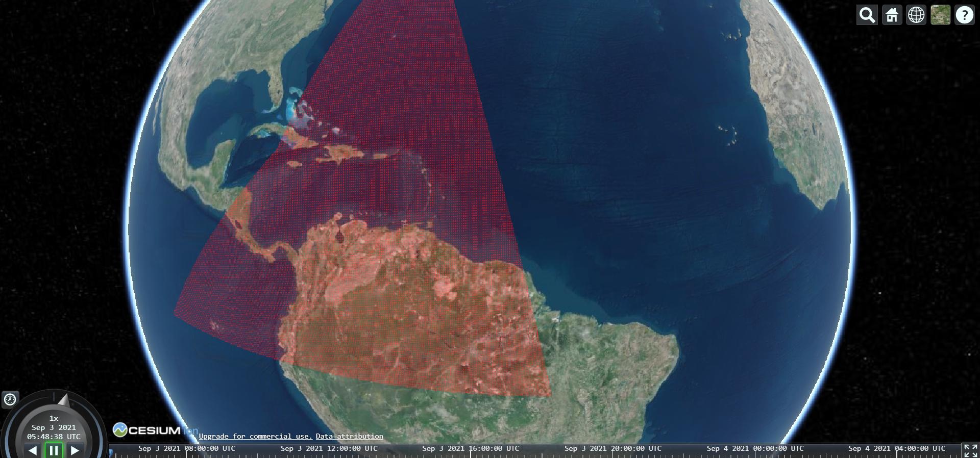Open the base layer imagery picker

point(940,15)
